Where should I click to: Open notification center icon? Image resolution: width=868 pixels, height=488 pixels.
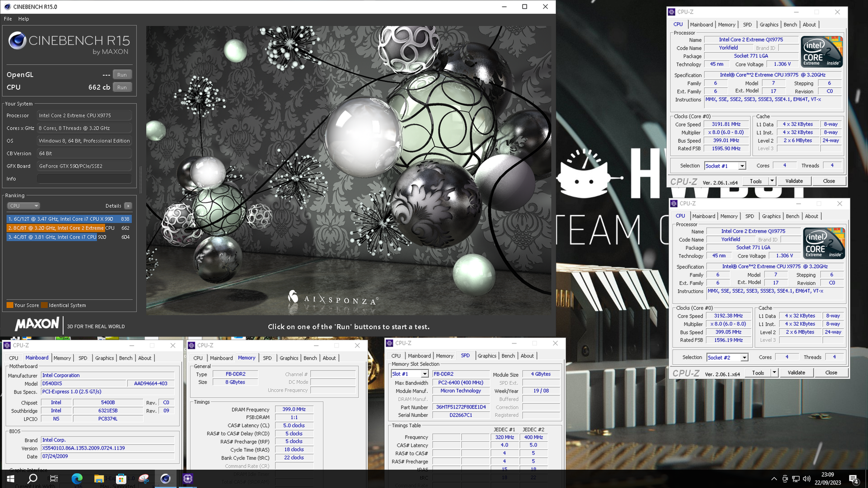[x=854, y=479]
